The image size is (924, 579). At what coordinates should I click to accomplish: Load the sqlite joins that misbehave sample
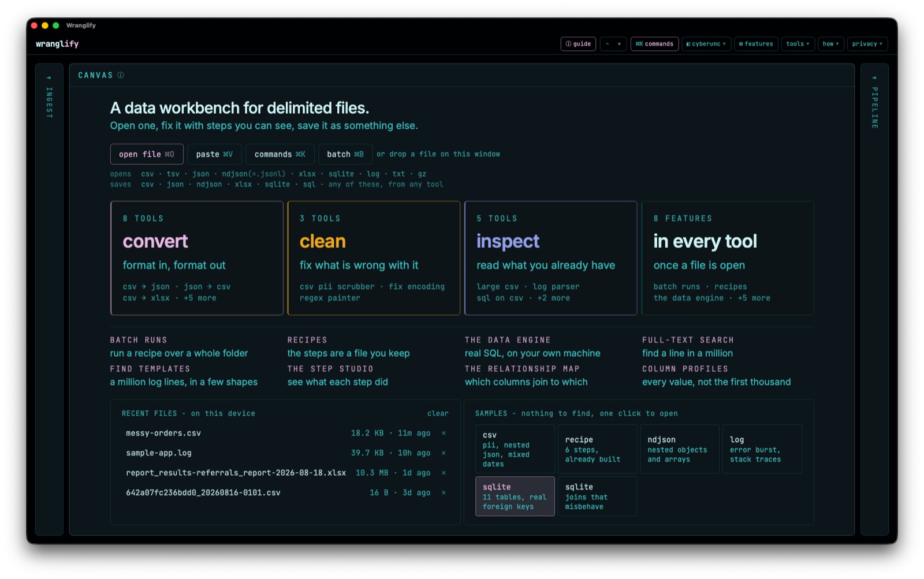click(x=598, y=496)
